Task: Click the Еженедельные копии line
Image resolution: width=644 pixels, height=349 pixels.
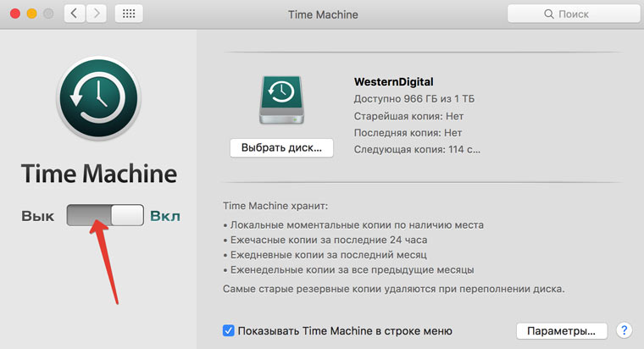Action: point(348,269)
